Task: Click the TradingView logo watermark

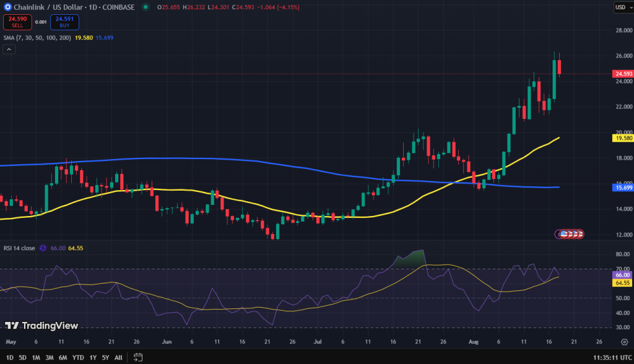Action: [x=41, y=326]
